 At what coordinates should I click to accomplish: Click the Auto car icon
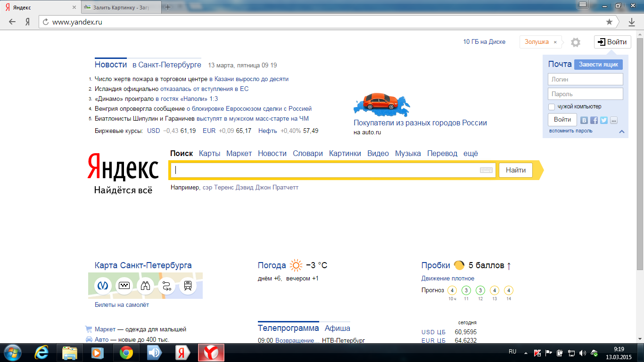click(x=89, y=339)
